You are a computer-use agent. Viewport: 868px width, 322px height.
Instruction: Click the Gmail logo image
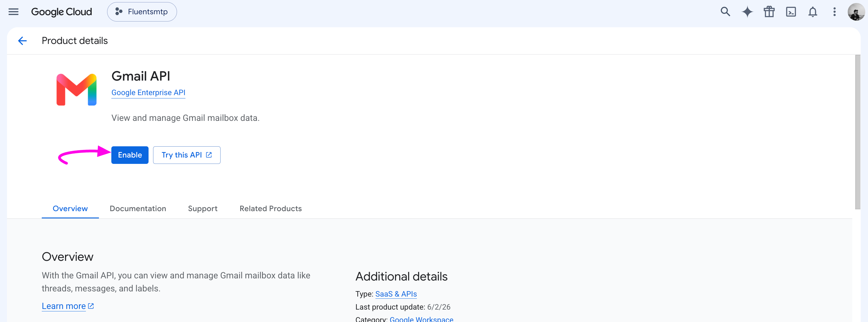[x=77, y=89]
